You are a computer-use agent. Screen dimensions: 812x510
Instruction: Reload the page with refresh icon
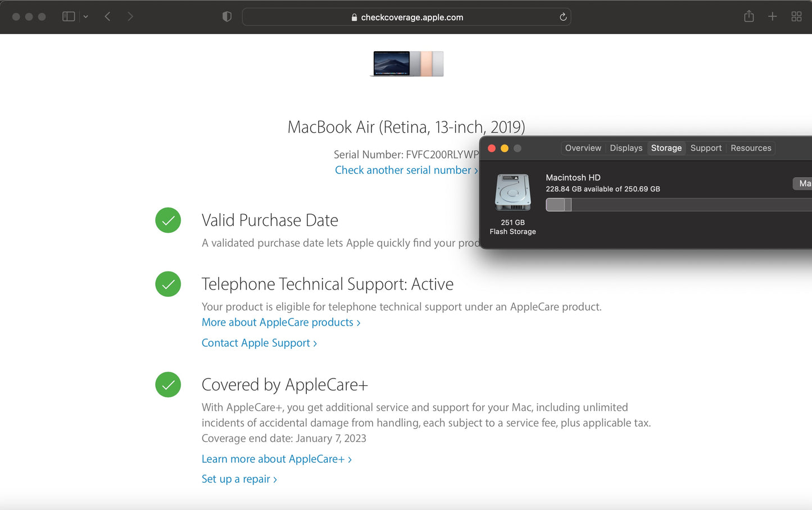point(562,17)
